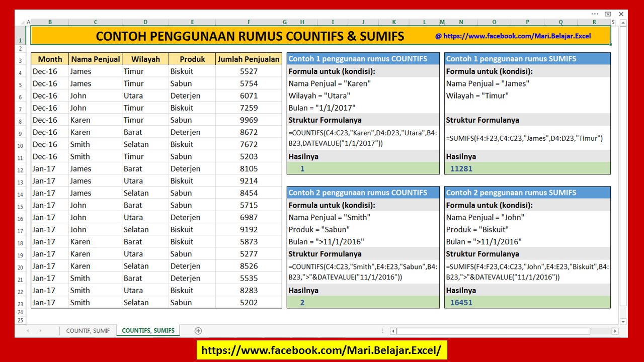Image resolution: width=644 pixels, height=362 pixels.
Task: Click the 'Contoh 1 penggunaan rumus SUMIFS' heading
Action: (x=527, y=59)
